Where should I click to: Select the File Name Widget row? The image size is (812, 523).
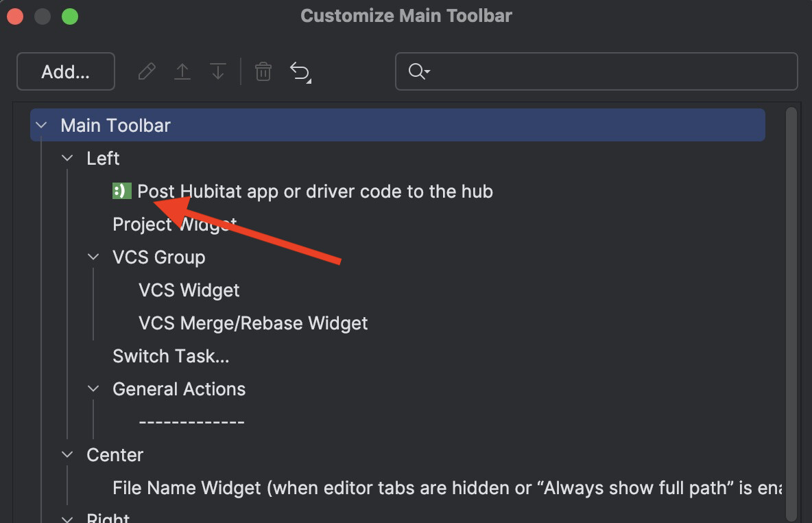(447, 488)
